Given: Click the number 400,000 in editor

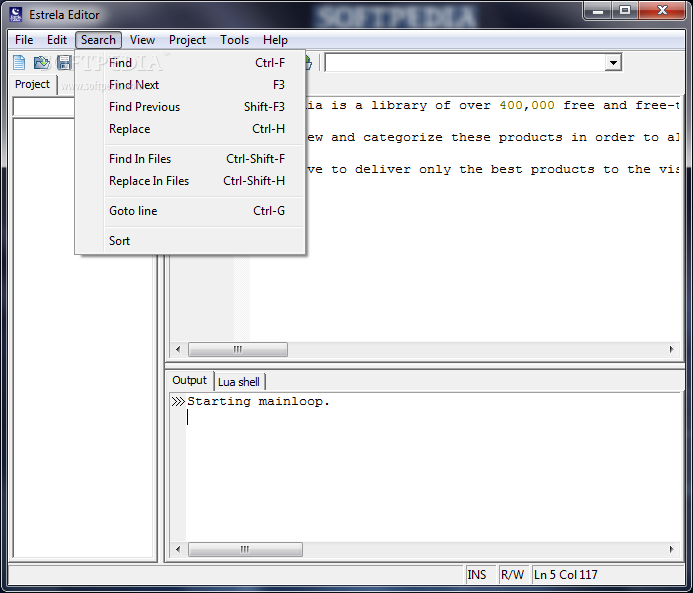Looking at the screenshot, I should click(x=527, y=106).
